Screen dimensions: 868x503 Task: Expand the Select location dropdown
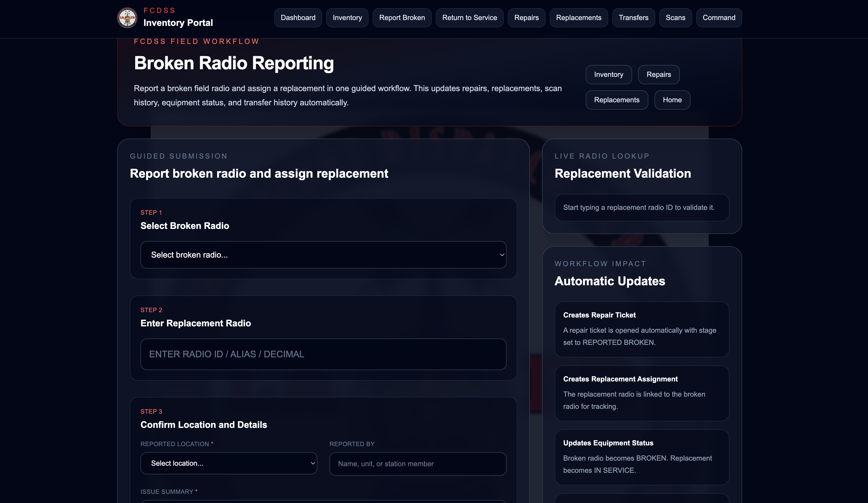228,463
